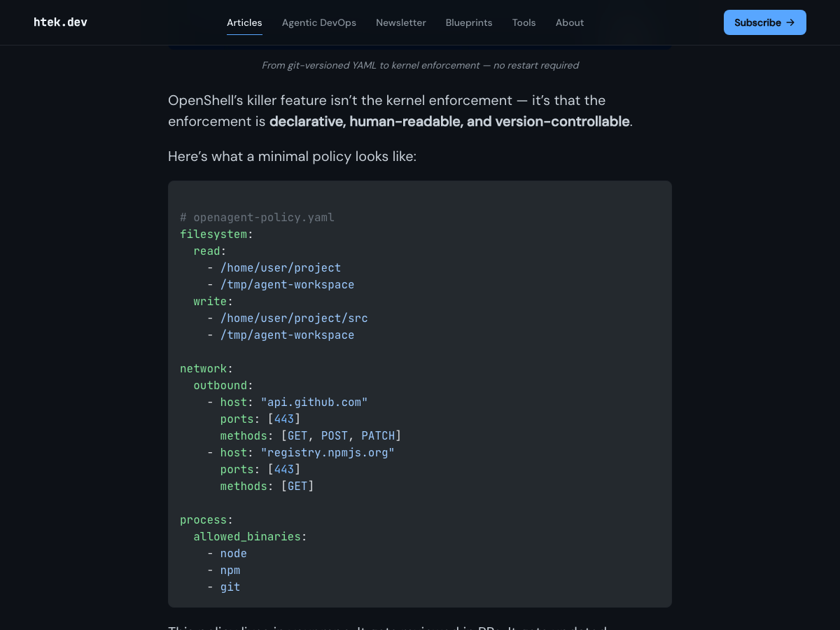Click the Subscribe button
The width and height of the screenshot is (840, 630).
(765, 22)
